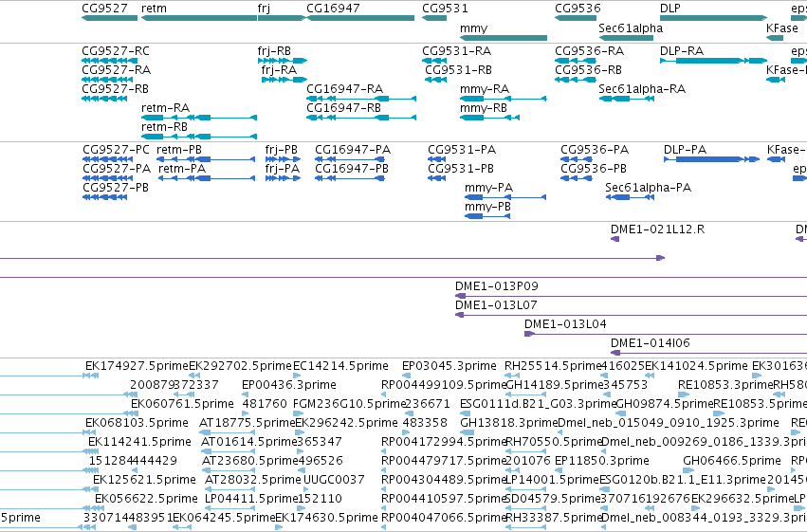The width and height of the screenshot is (807, 532).
Task: Select the CG16947 gene label
Action: pos(333,9)
